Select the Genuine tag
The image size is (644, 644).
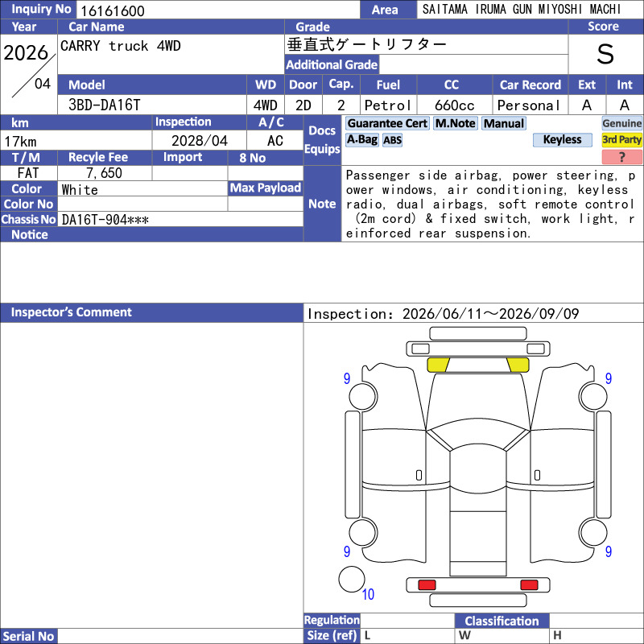pyautogui.click(x=621, y=123)
